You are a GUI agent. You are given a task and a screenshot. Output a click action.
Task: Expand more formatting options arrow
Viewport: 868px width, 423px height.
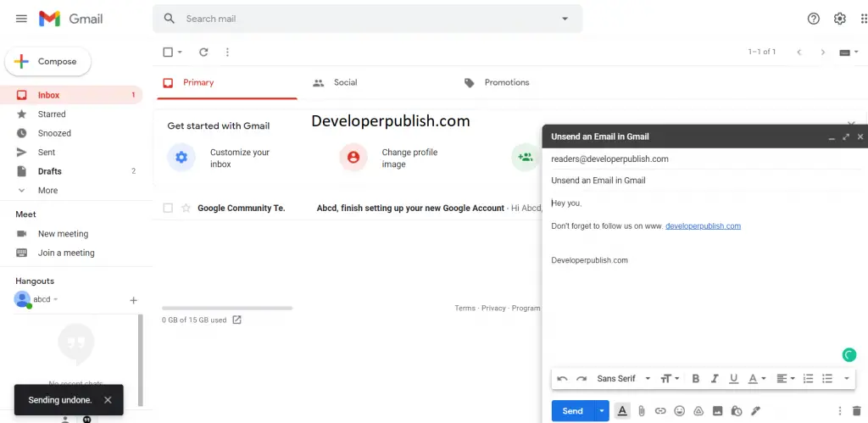click(x=847, y=379)
